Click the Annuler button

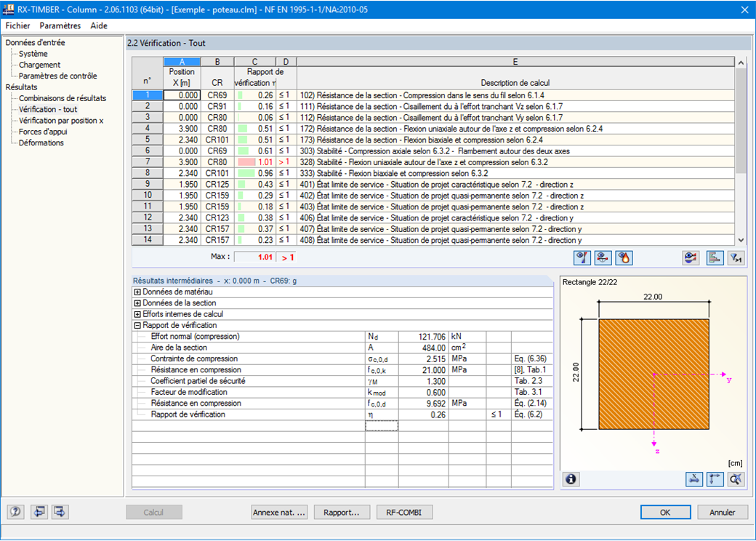coord(723,512)
